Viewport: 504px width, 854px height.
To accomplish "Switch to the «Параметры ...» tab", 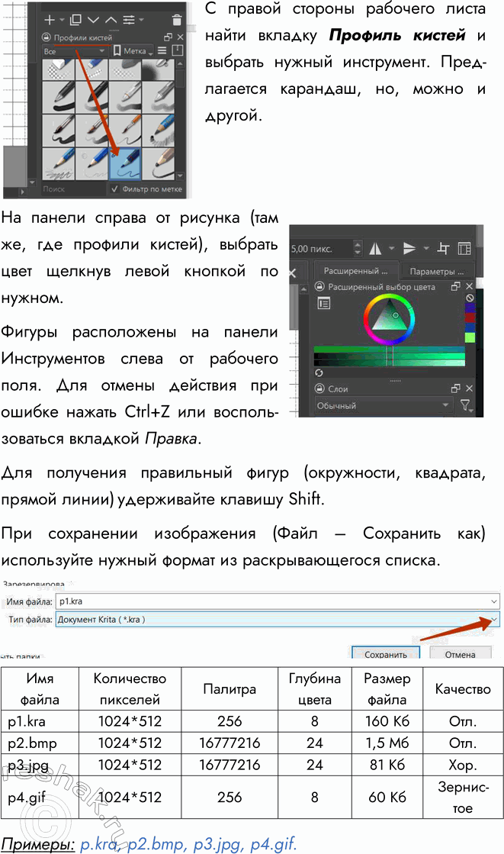I will [436, 271].
